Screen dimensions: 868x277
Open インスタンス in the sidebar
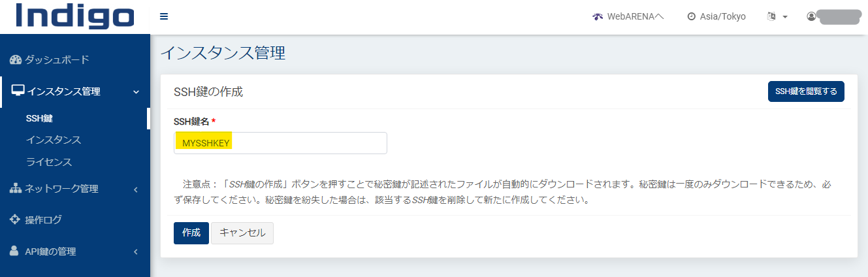pyautogui.click(x=54, y=140)
